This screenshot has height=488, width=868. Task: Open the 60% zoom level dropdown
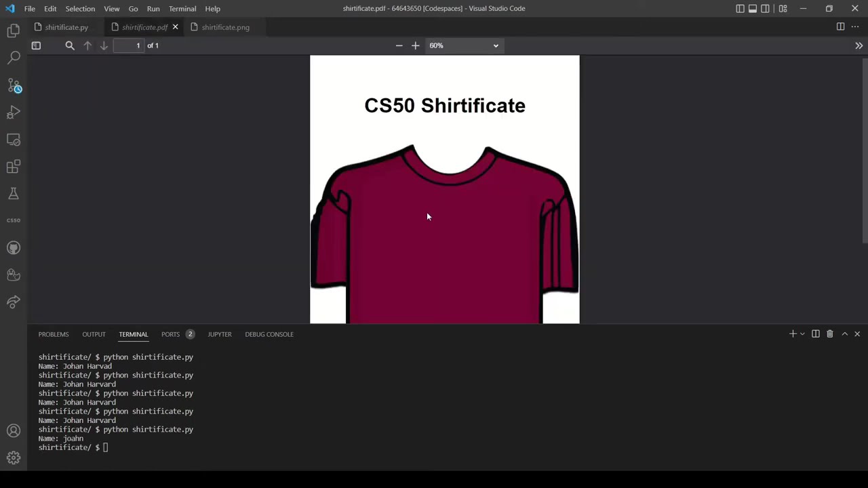(464, 45)
